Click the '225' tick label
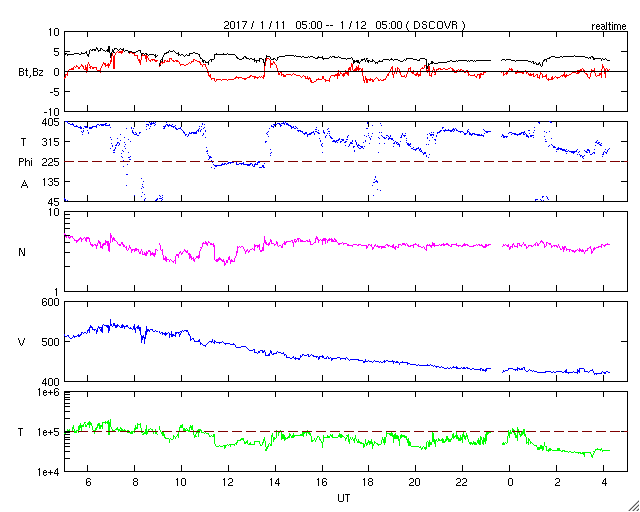Screen dimensions: 640x512 (52, 162)
